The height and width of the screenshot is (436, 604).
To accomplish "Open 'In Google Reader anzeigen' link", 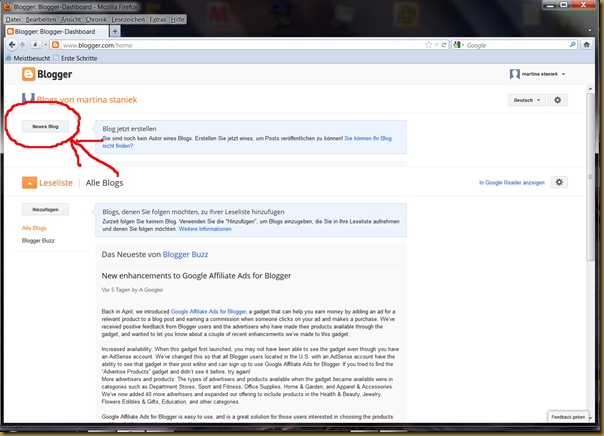I will click(512, 183).
